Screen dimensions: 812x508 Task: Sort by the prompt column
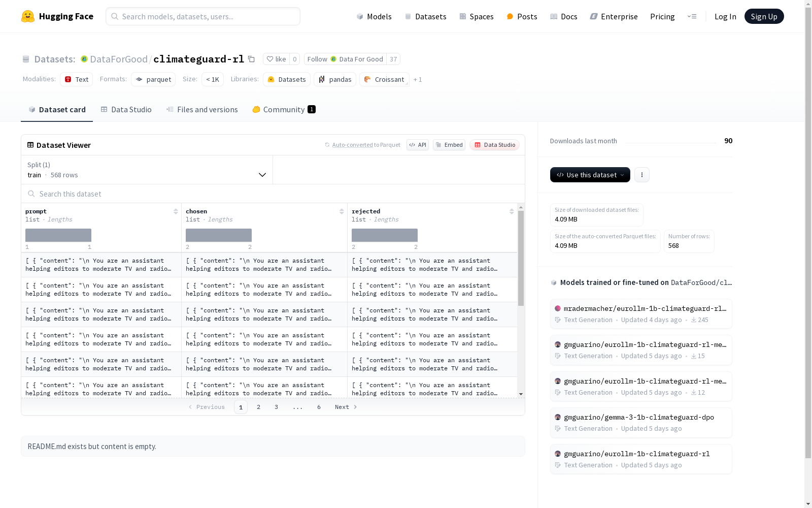pos(176,211)
